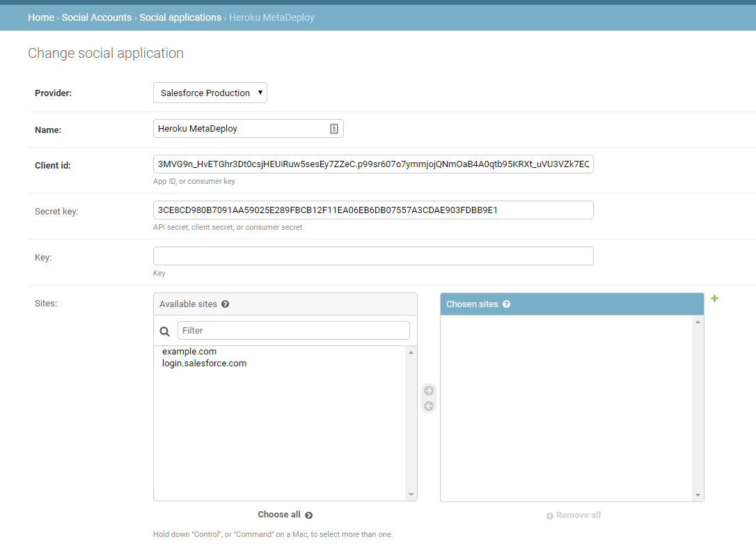Open Social Accounts from the breadcrumb
Screen dimensions: 756x546
pos(96,17)
